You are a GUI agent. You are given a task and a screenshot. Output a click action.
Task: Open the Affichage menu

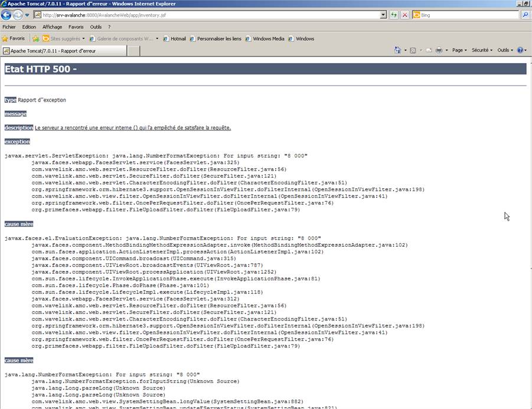52,27
